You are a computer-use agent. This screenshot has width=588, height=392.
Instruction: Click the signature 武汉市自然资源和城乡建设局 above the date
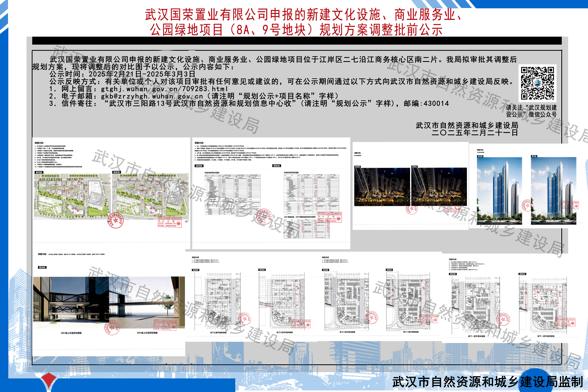[x=467, y=125]
